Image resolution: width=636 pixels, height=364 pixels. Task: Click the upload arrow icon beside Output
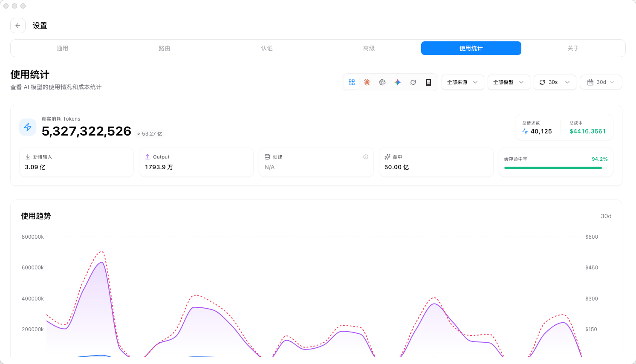click(147, 157)
